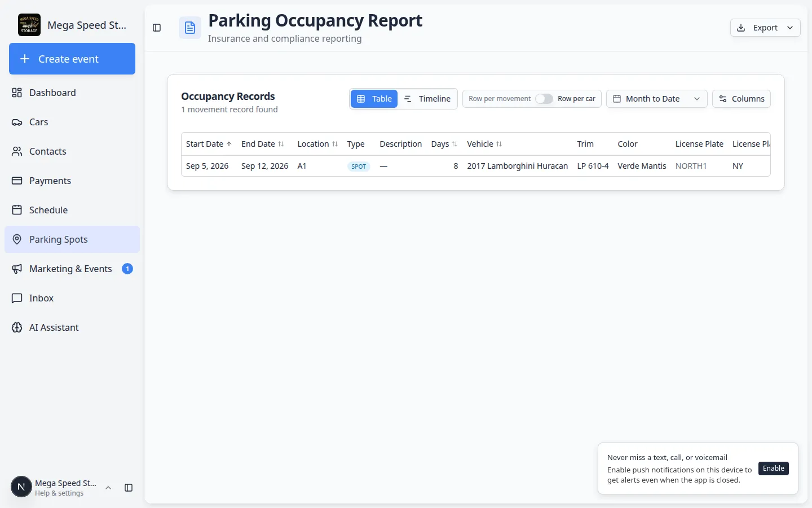The width and height of the screenshot is (812, 508).
Task: Sort by Days column
Action: tap(444, 144)
